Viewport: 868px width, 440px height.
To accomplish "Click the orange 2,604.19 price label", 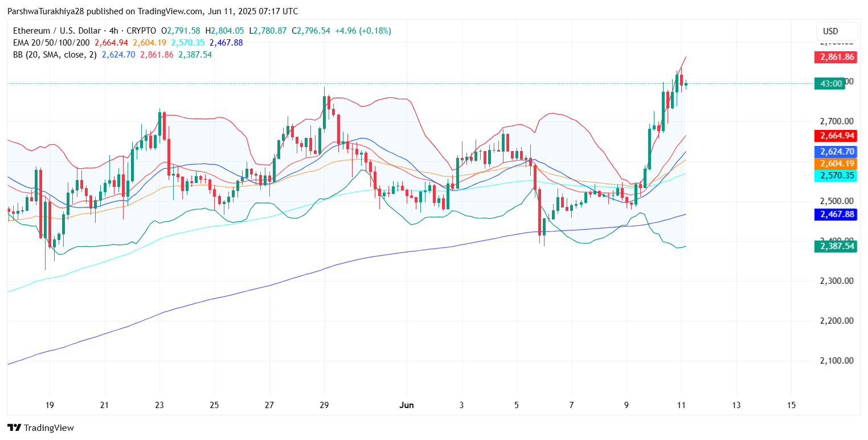I will (x=836, y=164).
